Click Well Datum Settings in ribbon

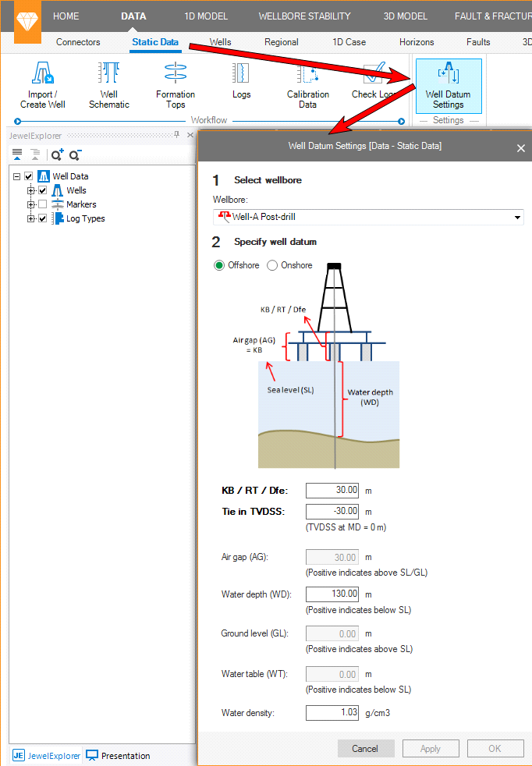[448, 84]
